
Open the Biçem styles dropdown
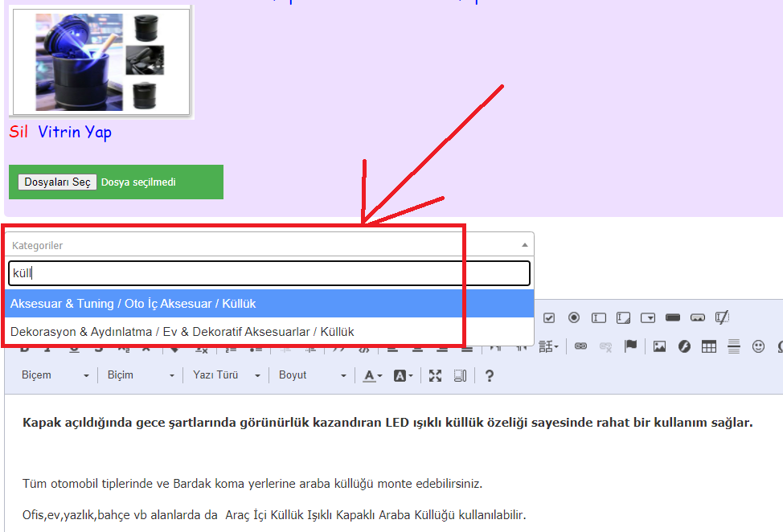point(55,374)
